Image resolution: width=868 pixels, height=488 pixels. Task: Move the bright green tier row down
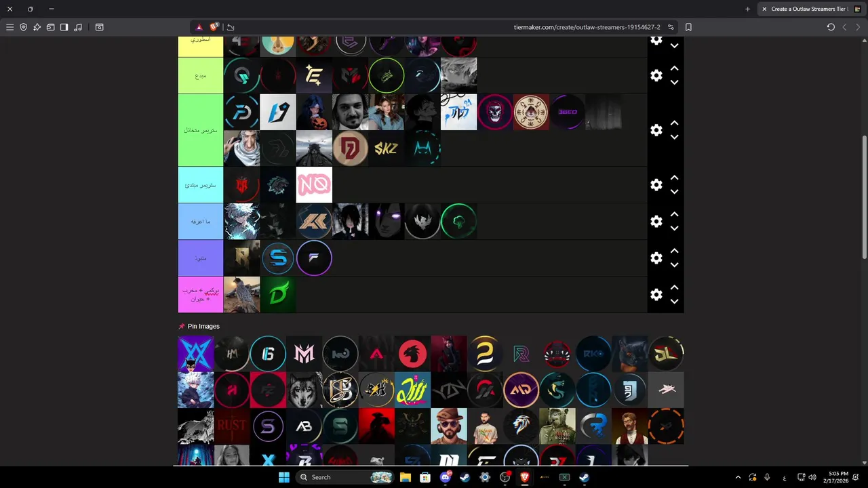(x=674, y=137)
